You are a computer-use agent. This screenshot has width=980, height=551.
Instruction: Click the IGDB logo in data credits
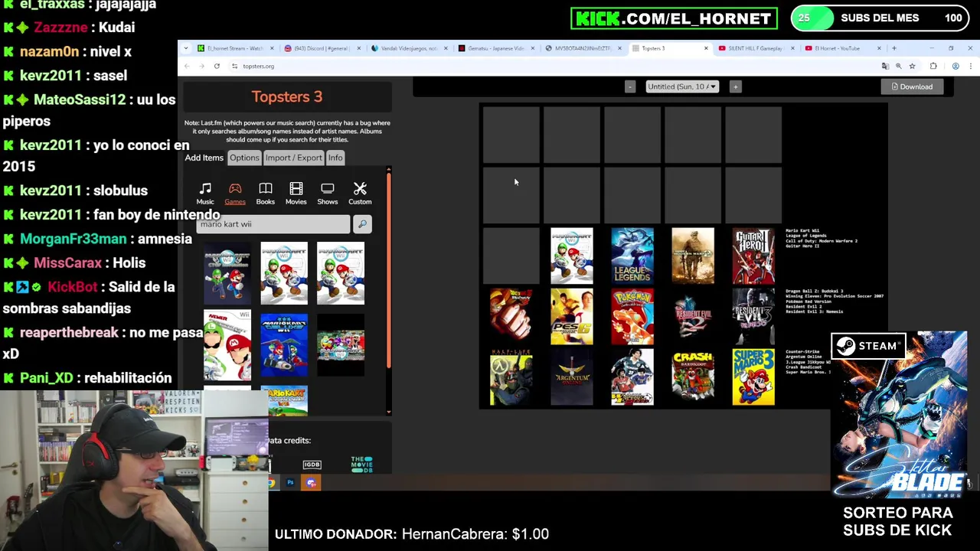pyautogui.click(x=312, y=465)
